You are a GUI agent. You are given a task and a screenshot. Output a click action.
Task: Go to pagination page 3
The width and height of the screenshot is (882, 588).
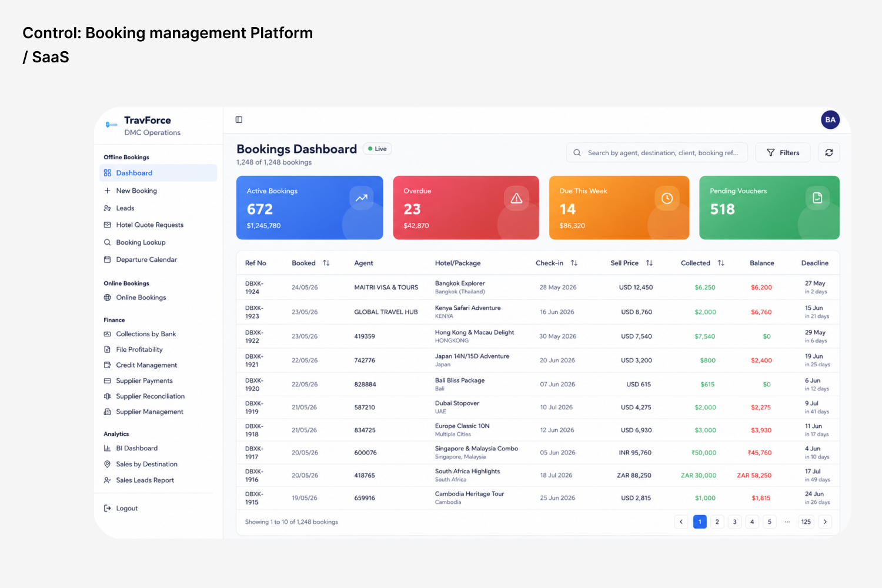pos(734,522)
